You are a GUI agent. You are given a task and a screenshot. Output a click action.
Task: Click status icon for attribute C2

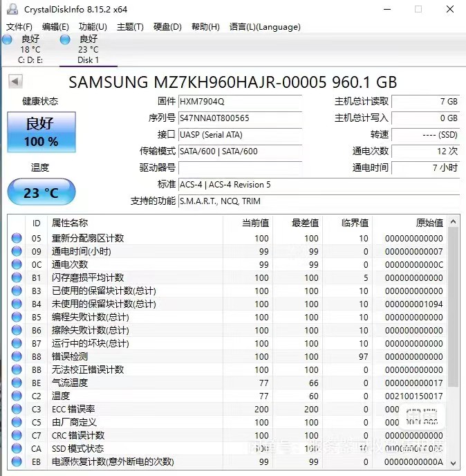pos(17,396)
